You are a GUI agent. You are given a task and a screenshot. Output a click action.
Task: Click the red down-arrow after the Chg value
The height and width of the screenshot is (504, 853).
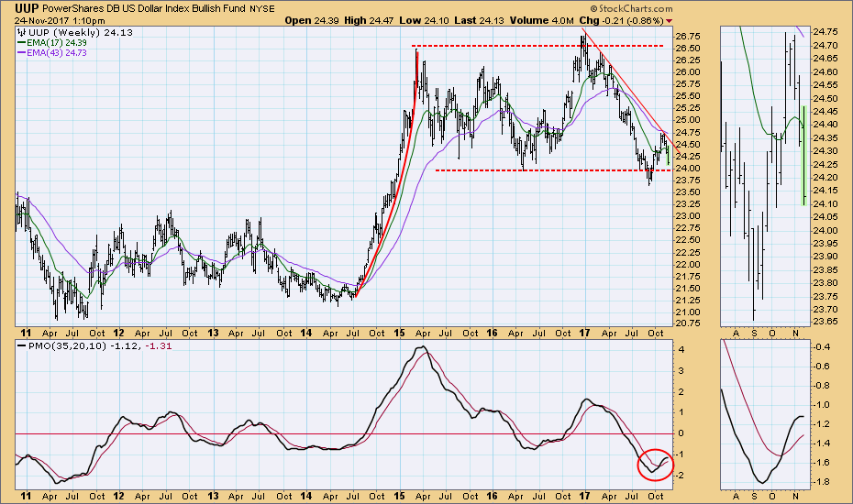tap(670, 21)
